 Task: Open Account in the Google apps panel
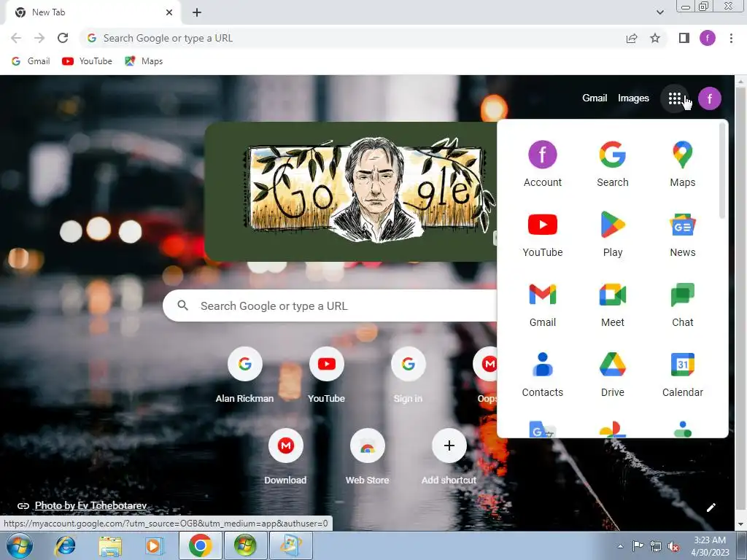(542, 163)
